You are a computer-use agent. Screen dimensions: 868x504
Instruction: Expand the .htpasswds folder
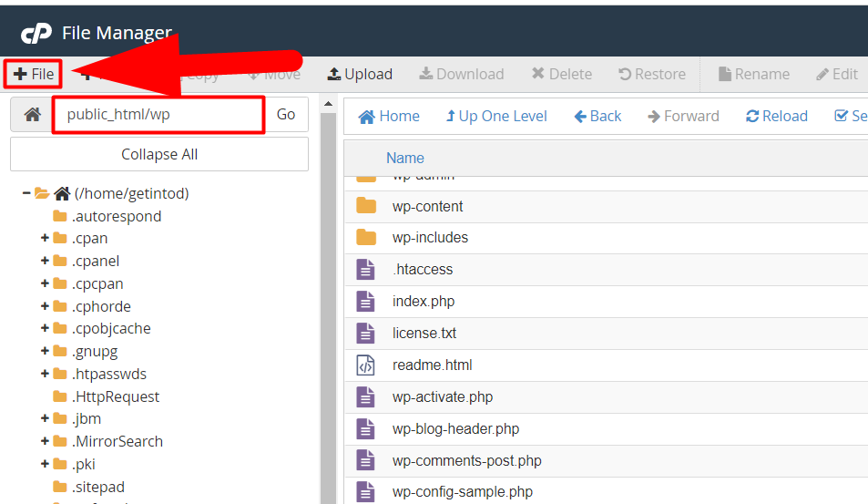click(45, 374)
